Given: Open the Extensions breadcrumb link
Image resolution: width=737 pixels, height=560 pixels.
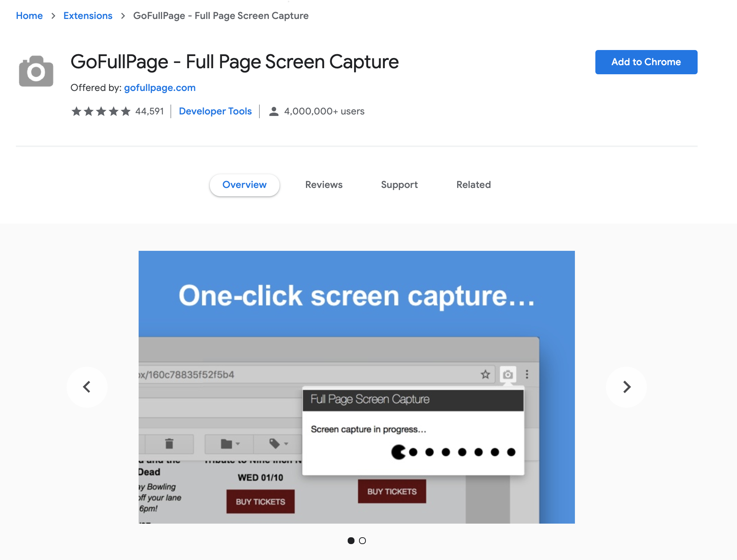Looking at the screenshot, I should click(88, 16).
